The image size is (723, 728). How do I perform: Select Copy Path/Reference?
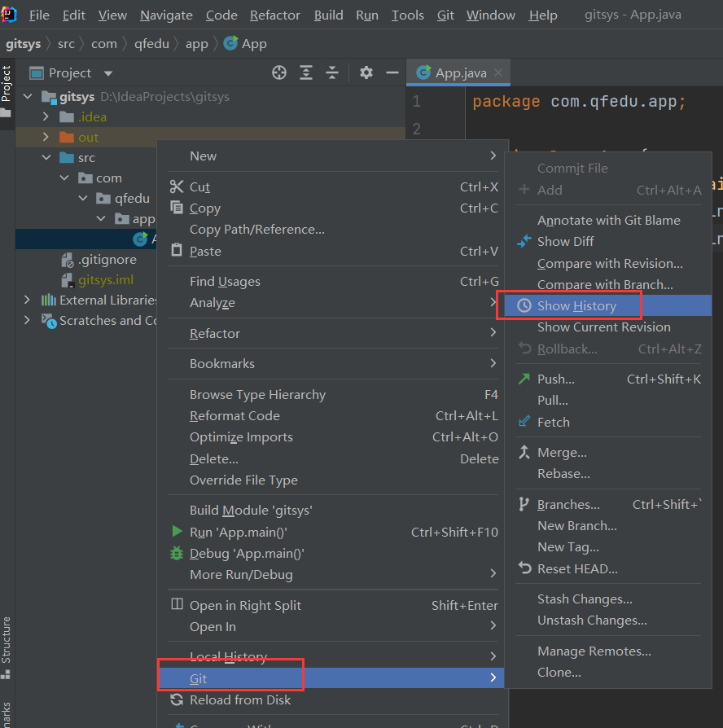(332, 230)
